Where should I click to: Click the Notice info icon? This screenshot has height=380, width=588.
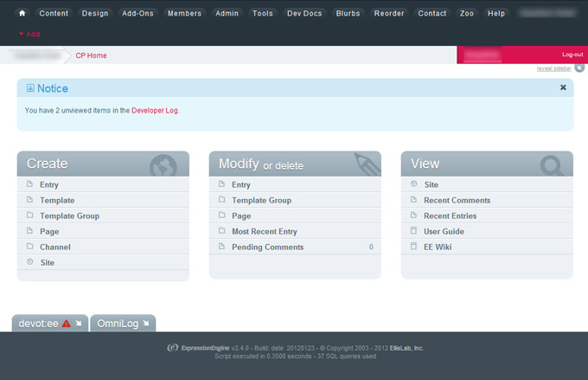pos(30,88)
